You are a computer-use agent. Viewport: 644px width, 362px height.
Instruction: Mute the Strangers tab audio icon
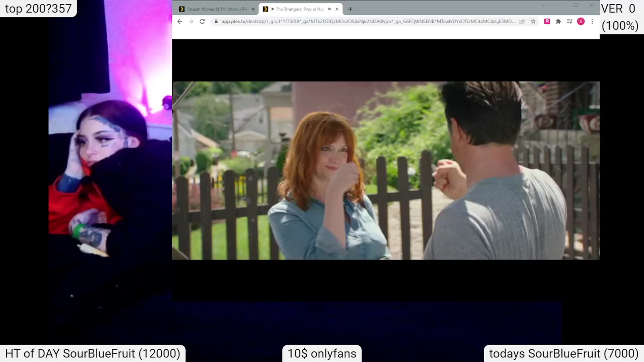[329, 9]
